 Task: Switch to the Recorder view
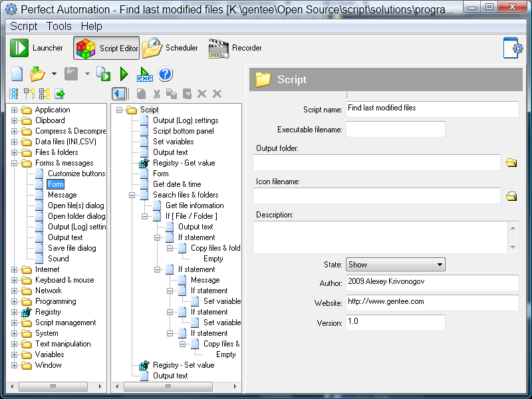(x=235, y=48)
